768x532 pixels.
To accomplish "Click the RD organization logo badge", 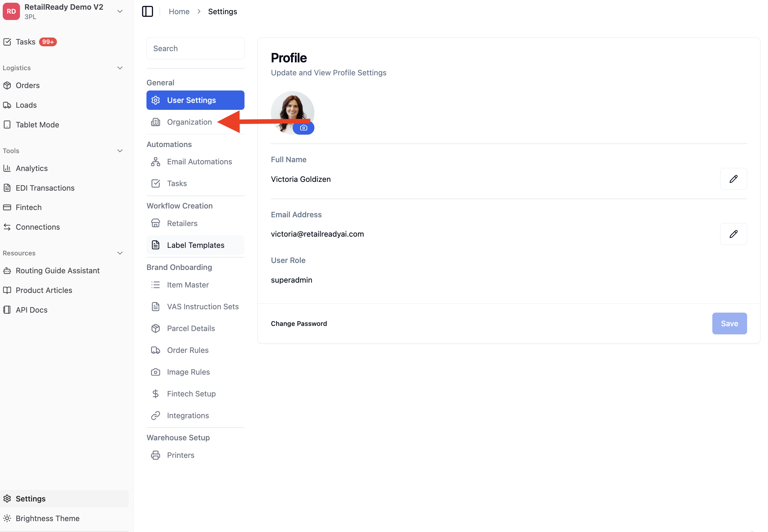I will (11, 11).
